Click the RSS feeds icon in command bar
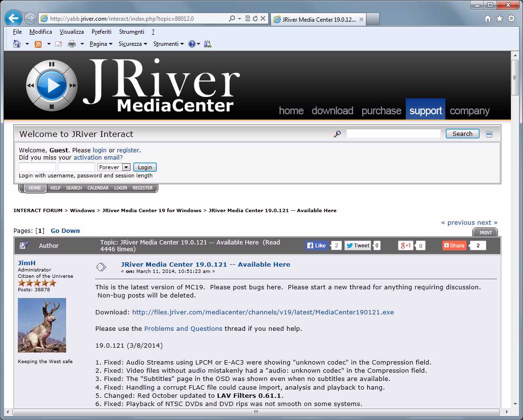 coord(39,44)
